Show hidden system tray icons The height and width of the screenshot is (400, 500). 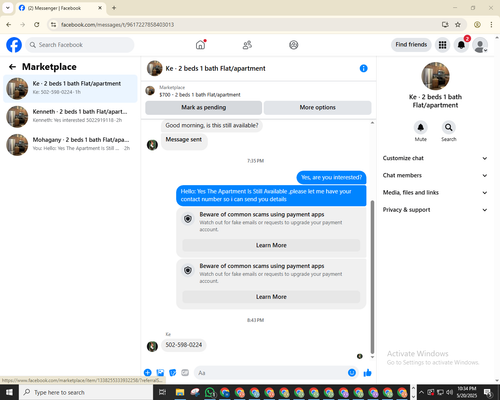click(x=421, y=392)
